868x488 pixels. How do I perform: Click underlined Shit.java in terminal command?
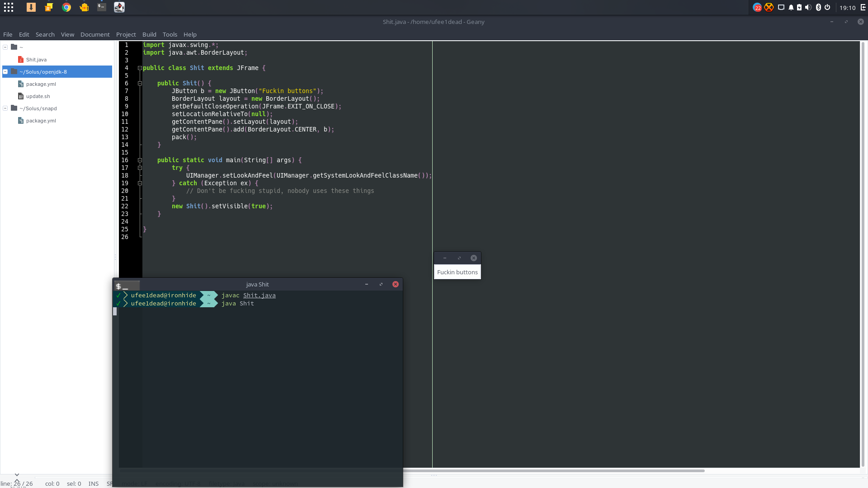point(259,296)
